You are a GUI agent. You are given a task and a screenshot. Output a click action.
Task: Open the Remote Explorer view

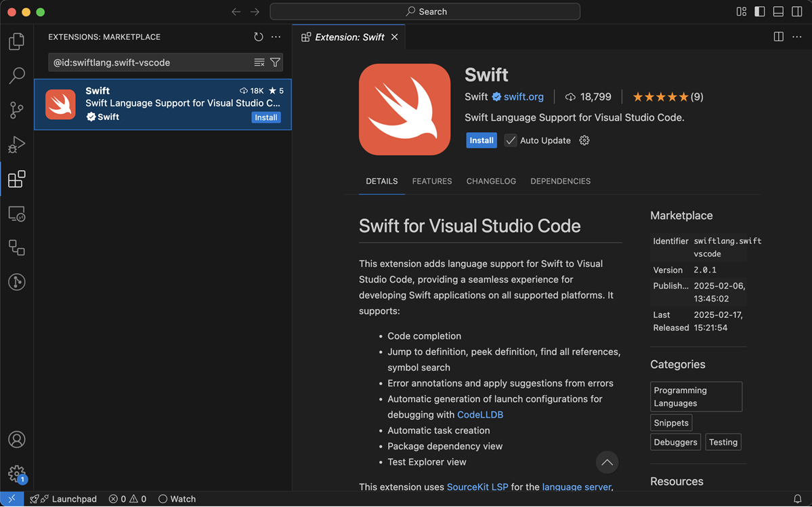pyautogui.click(x=16, y=214)
